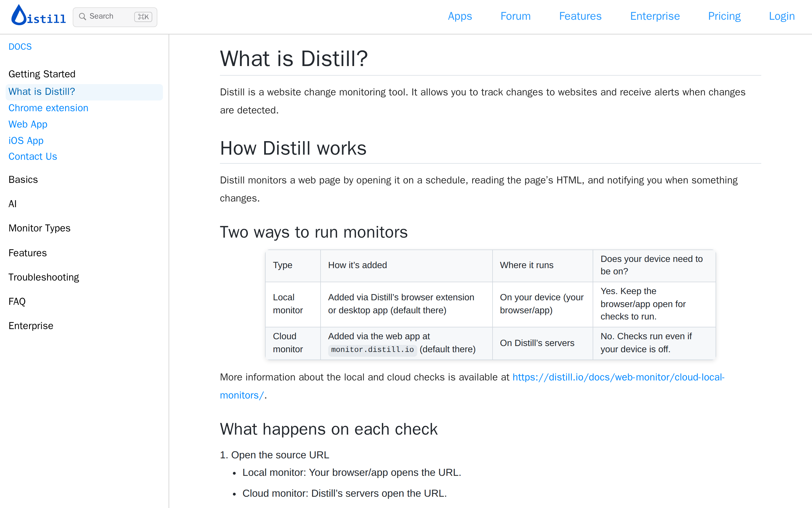Click the What is Distill? page heading

[294, 58]
